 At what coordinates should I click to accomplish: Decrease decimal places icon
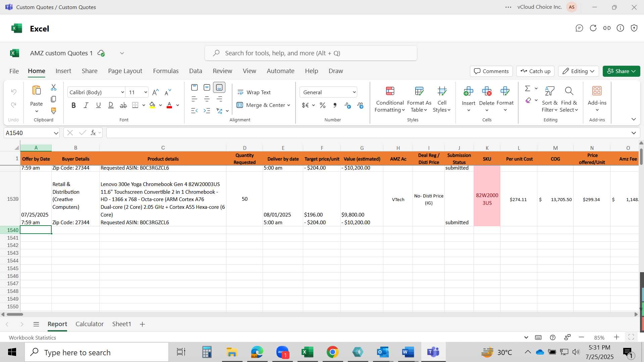360,105
